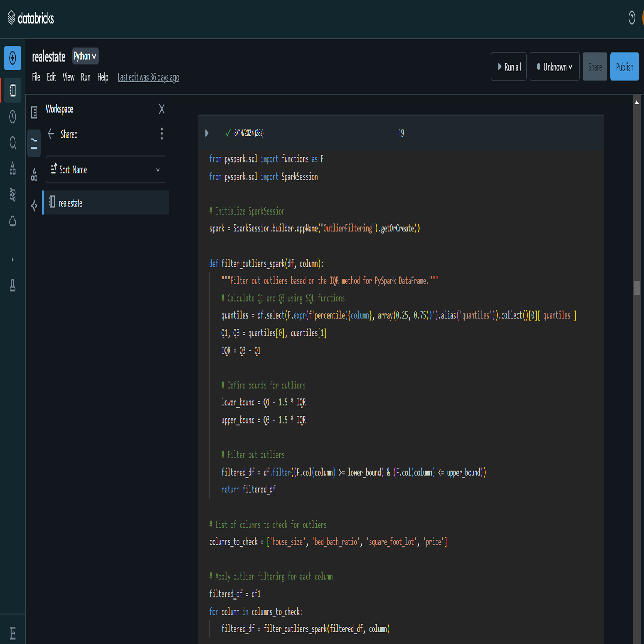Open the Experiments flask icon
This screenshot has height=644, width=644.
[13, 285]
